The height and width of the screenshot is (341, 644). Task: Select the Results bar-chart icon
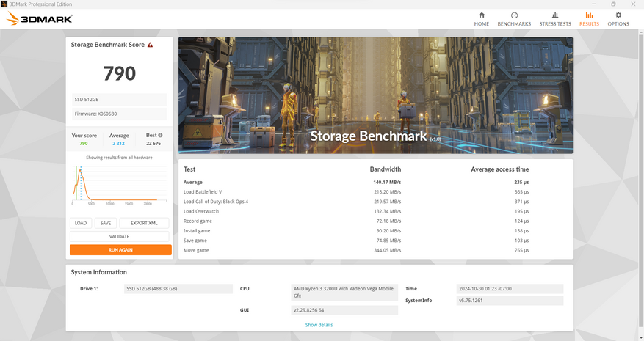tap(589, 15)
